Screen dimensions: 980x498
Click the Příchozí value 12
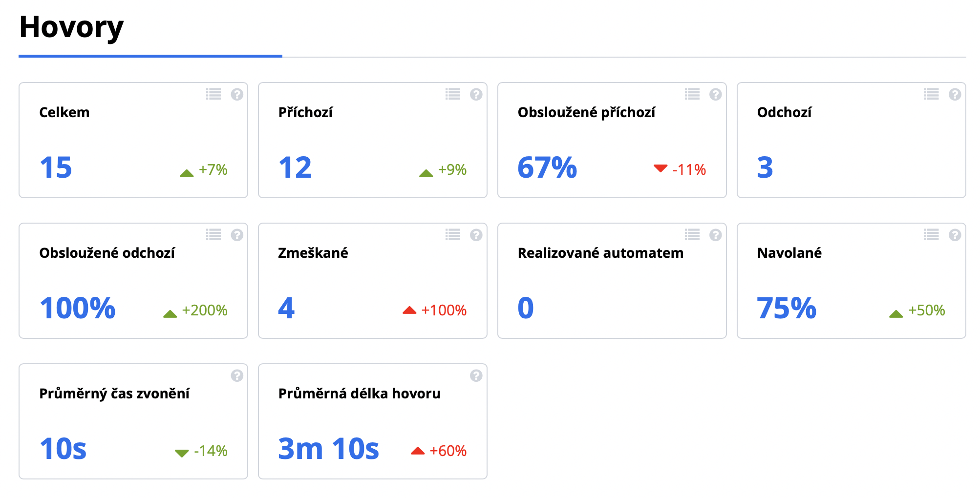coord(295,167)
